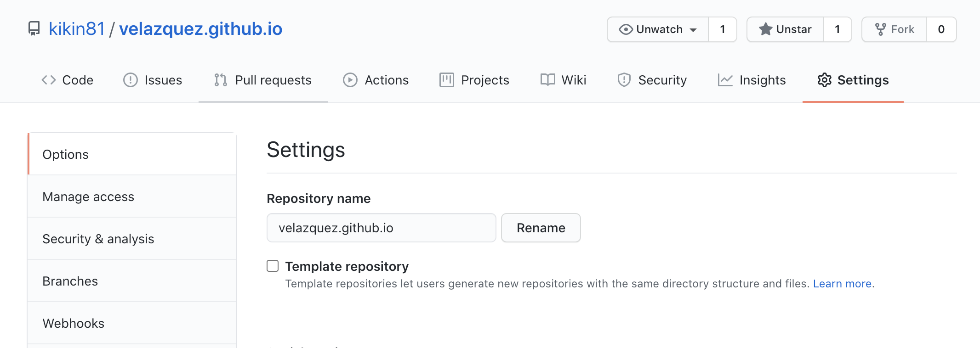Follow the Learn more link
The height and width of the screenshot is (348, 980).
[x=842, y=284]
